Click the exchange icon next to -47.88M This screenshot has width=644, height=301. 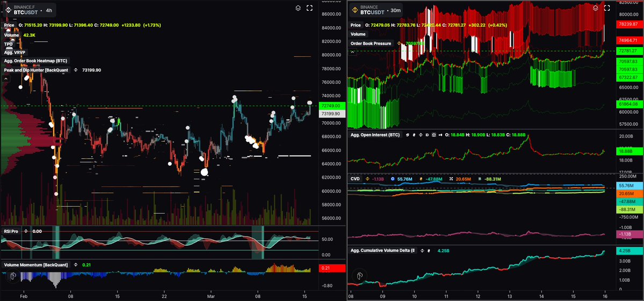click(421, 179)
